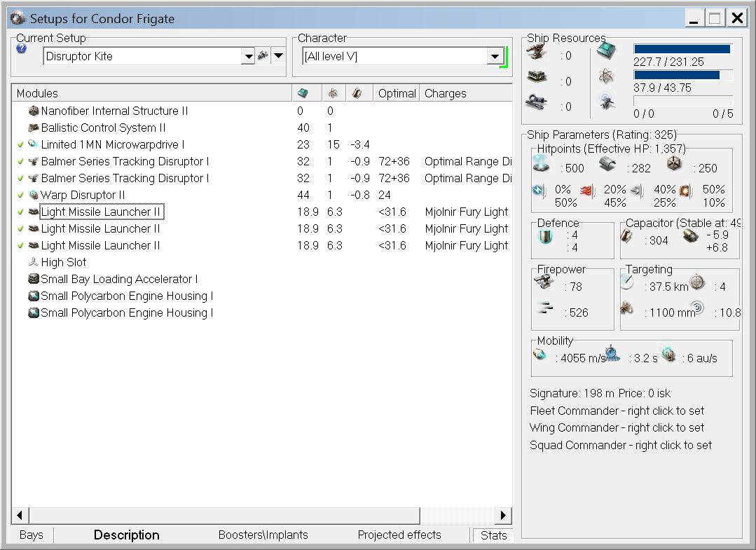Toggle checkmark for Limited 1MN Microwarpdrive I
This screenshot has width=756, height=550.
point(20,144)
